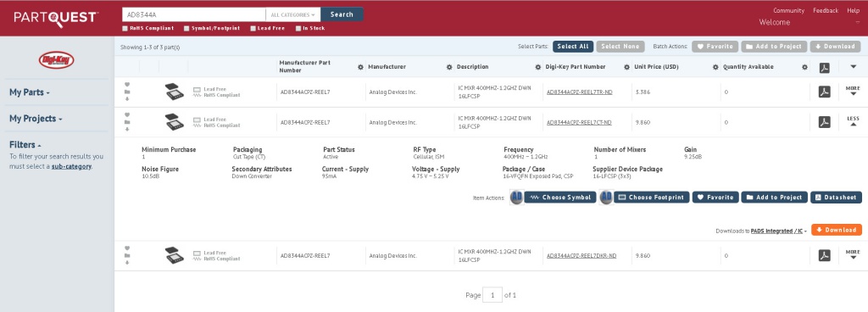
Task: Open PDF datasheet icon for AD8344ACPZ-REEL7CT-ND
Action: pyautogui.click(x=824, y=122)
